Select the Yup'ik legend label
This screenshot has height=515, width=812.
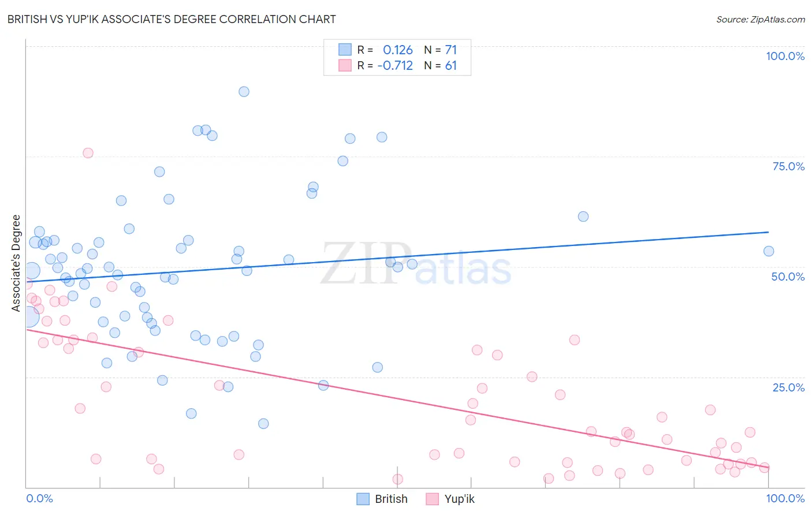click(459, 499)
